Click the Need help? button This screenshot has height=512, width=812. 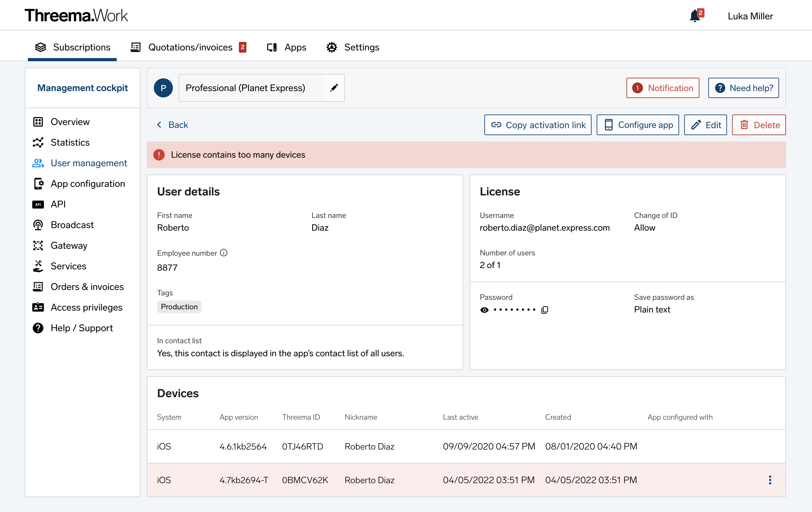743,88
